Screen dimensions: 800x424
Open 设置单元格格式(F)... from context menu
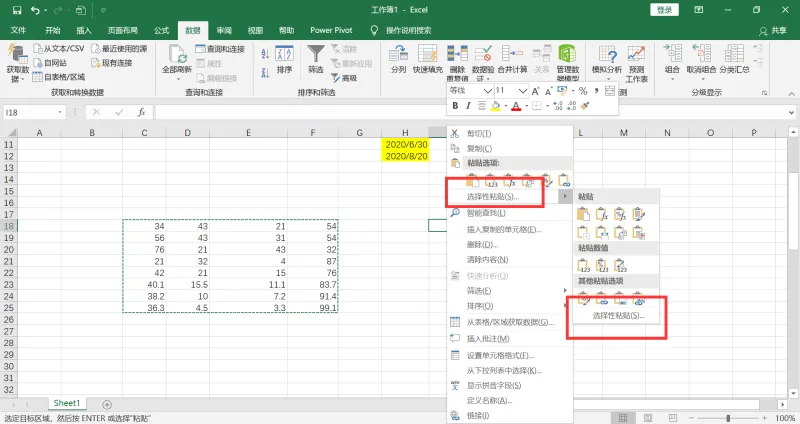click(x=510, y=356)
